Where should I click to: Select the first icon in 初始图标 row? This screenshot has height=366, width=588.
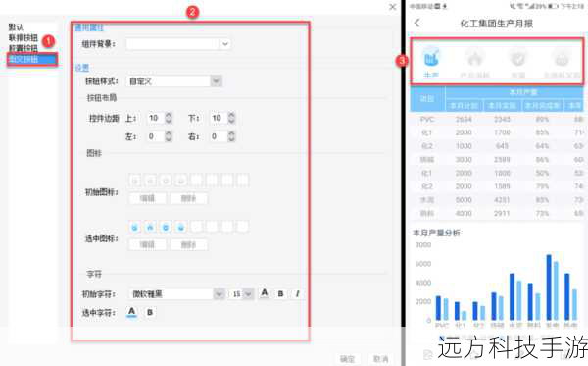click(135, 181)
